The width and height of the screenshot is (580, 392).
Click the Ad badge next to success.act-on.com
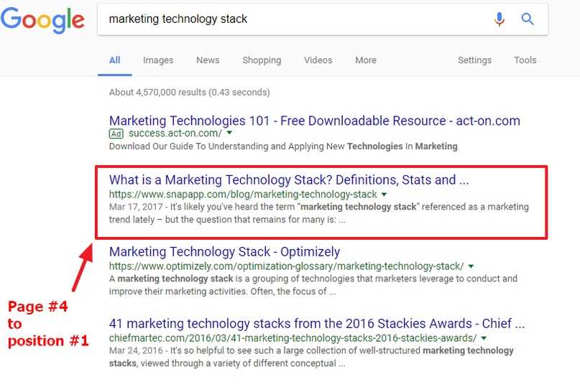116,134
